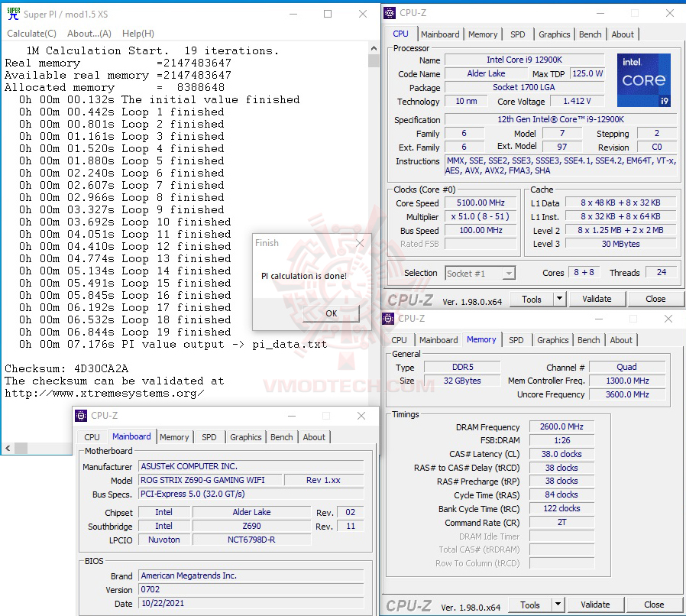
Task: Select SPD tab in mainboard CPU-Z window
Action: coord(209,437)
